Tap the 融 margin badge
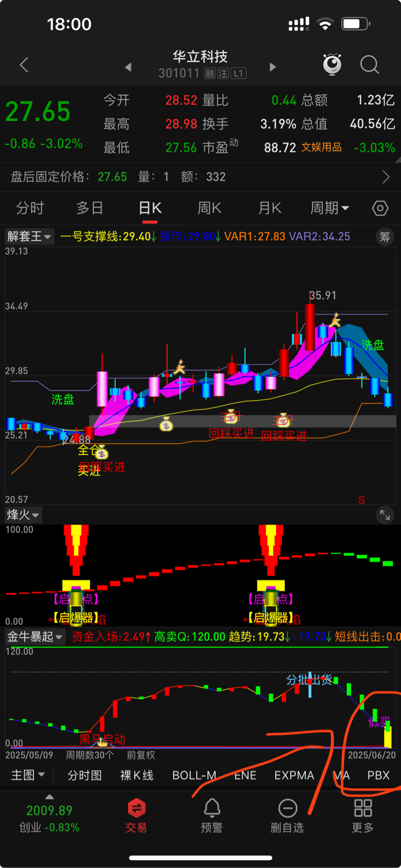 pyautogui.click(x=210, y=74)
